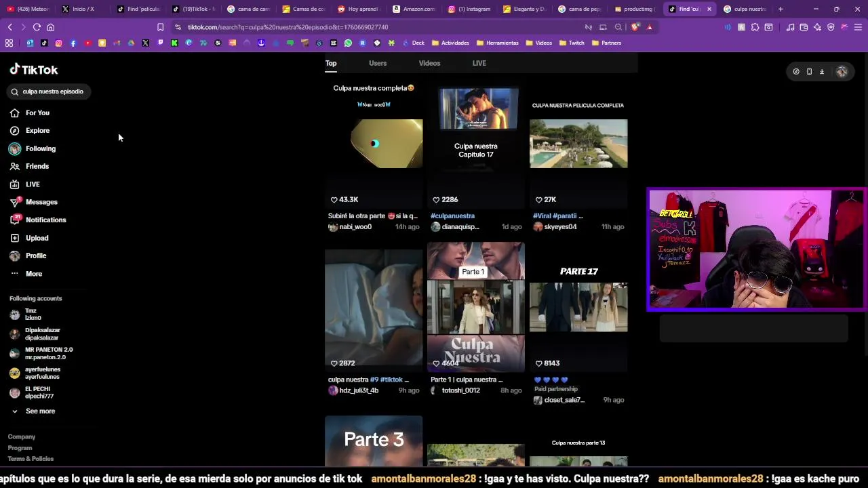The height and width of the screenshot is (488, 868).
Task: Click the address bar URL
Action: [288, 27]
